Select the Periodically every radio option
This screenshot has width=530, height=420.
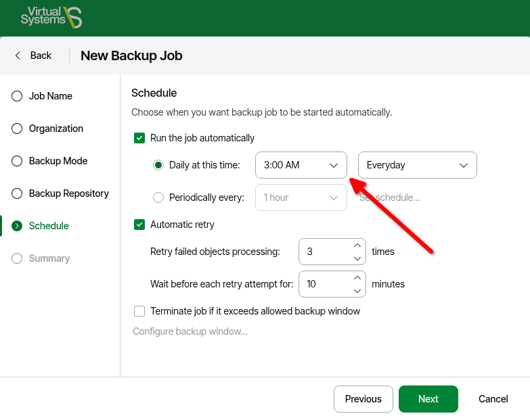click(158, 197)
